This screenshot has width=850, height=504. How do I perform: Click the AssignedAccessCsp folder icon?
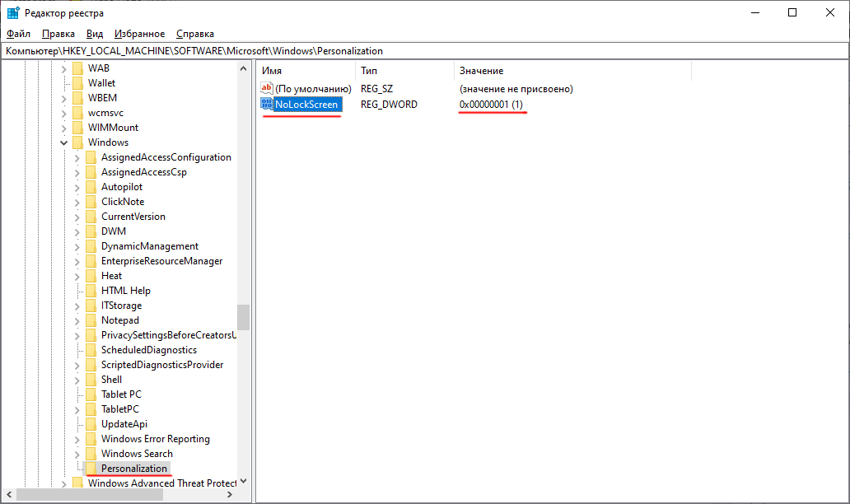click(91, 172)
